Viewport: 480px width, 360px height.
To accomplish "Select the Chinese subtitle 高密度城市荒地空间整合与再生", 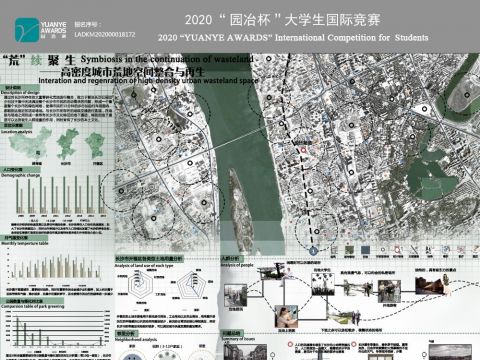I will pos(132,71).
